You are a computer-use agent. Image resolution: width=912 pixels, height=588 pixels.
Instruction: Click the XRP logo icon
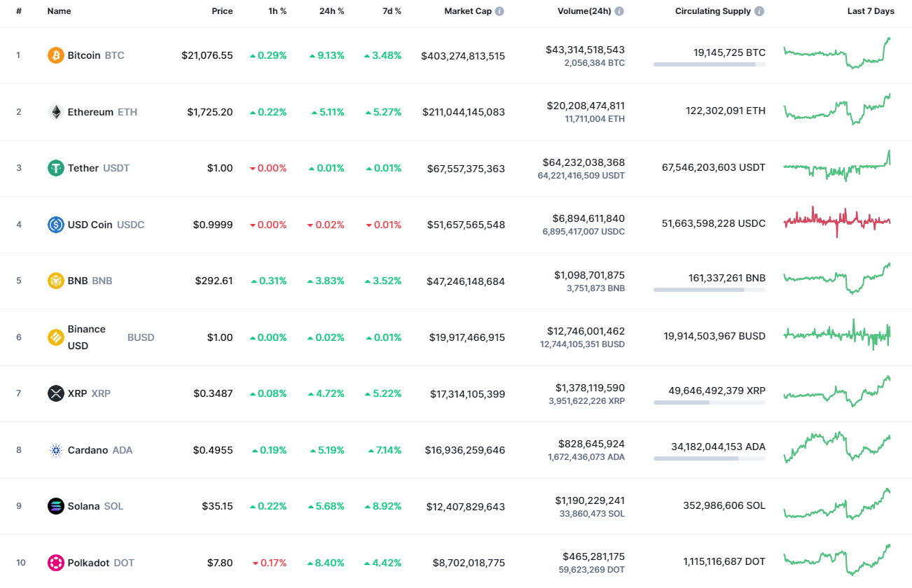click(x=55, y=393)
